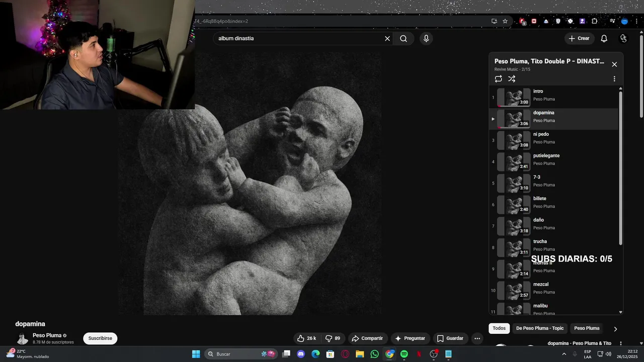Play 'intro' from the playlist
This screenshot has height=362, width=644.
tap(553, 98)
